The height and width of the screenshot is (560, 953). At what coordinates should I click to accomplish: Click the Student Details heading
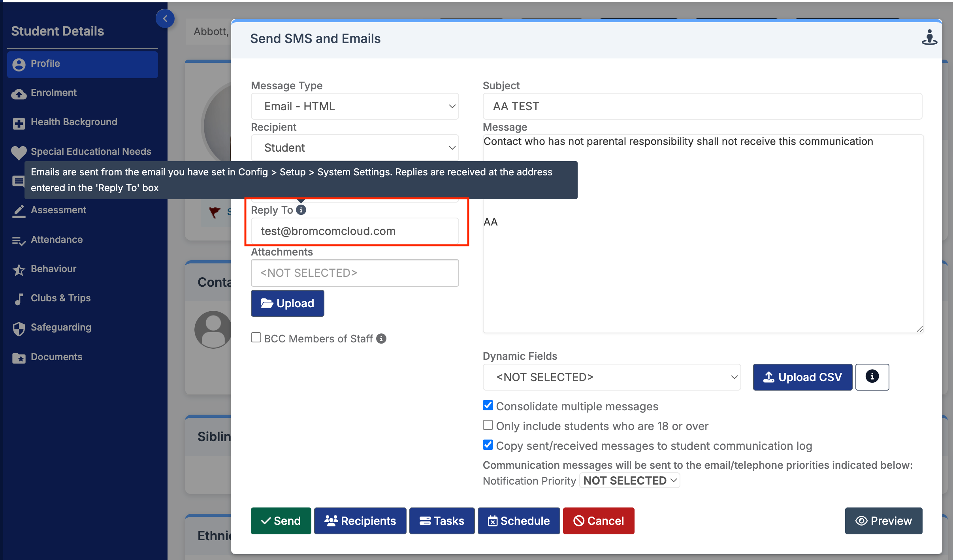pyautogui.click(x=57, y=31)
